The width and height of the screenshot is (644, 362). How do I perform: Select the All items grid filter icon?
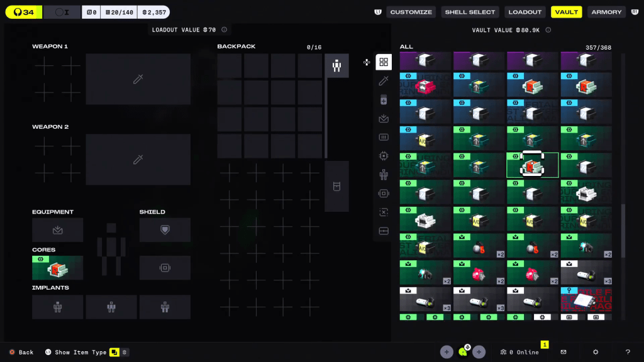pos(383,62)
